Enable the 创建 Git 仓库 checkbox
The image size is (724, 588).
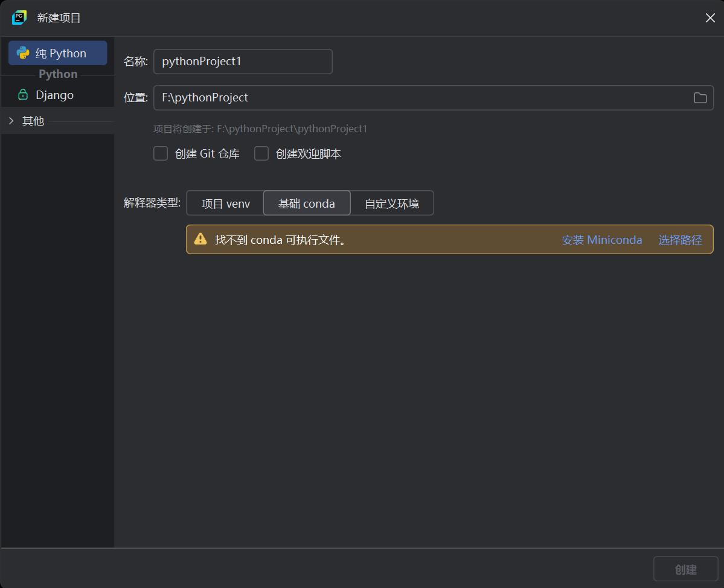point(161,153)
